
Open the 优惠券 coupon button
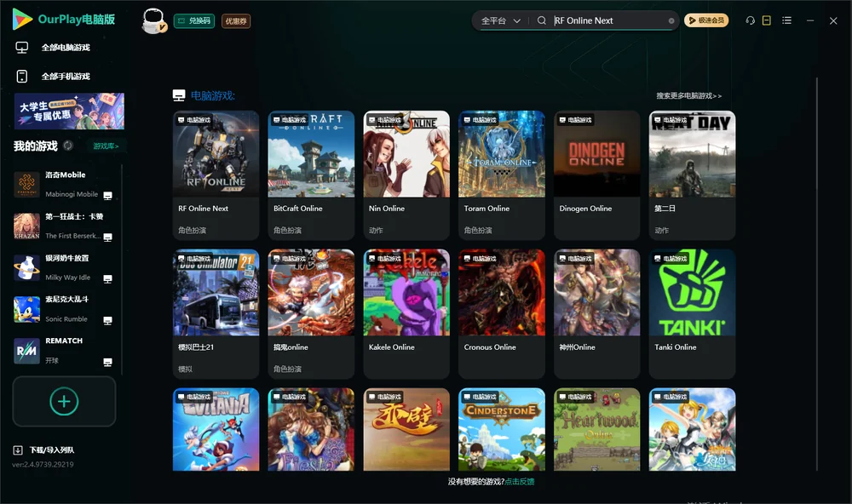(x=236, y=20)
